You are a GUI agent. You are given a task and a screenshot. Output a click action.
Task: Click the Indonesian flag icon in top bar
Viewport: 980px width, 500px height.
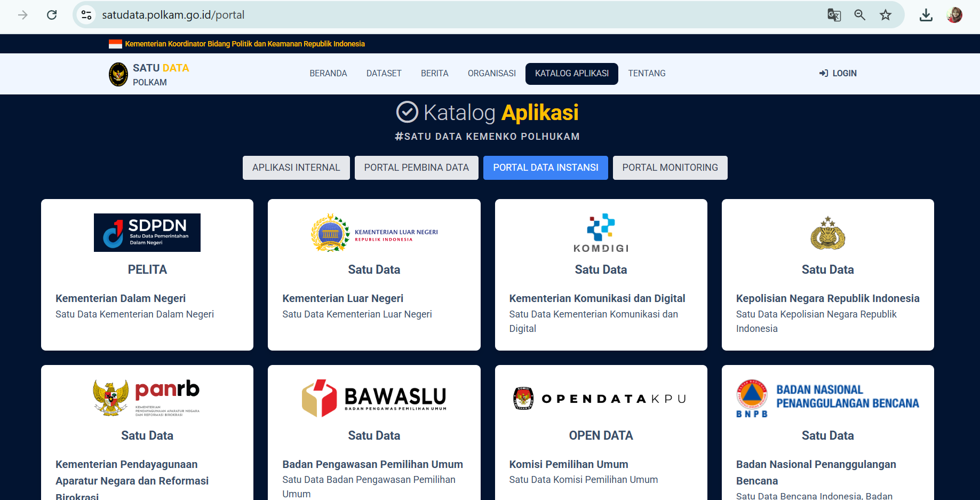pyautogui.click(x=115, y=44)
